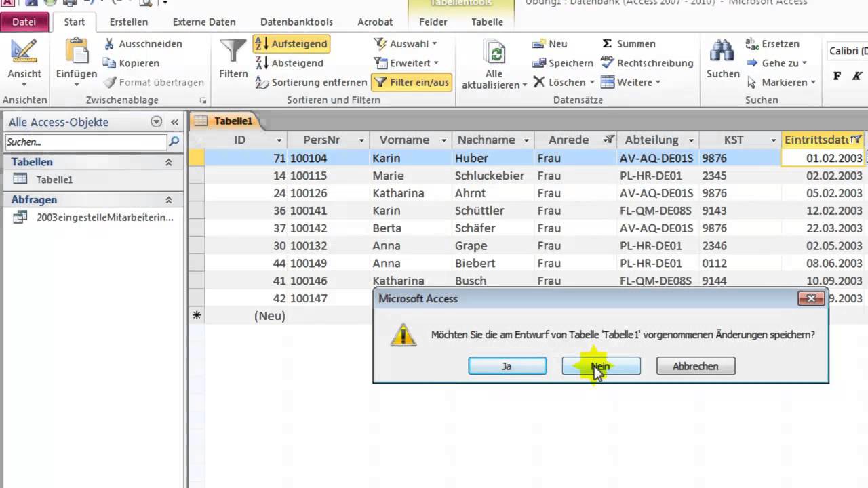Click Sortierung entfernen
Image resolution: width=868 pixels, height=488 pixels.
311,82
